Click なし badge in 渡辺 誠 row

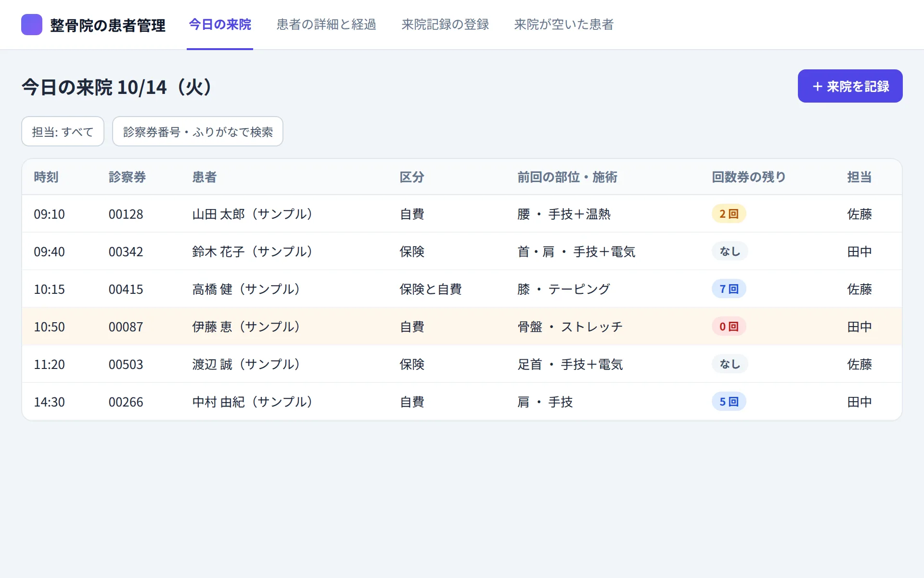tap(730, 364)
